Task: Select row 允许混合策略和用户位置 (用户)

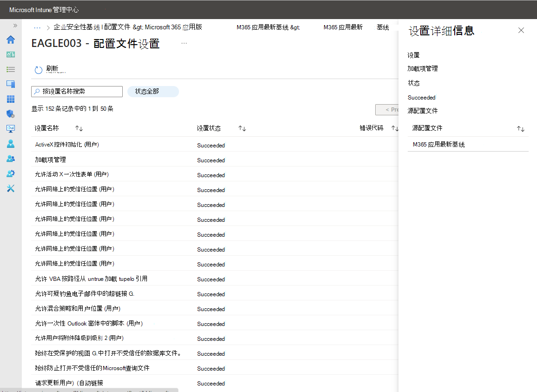Action: tap(214, 309)
